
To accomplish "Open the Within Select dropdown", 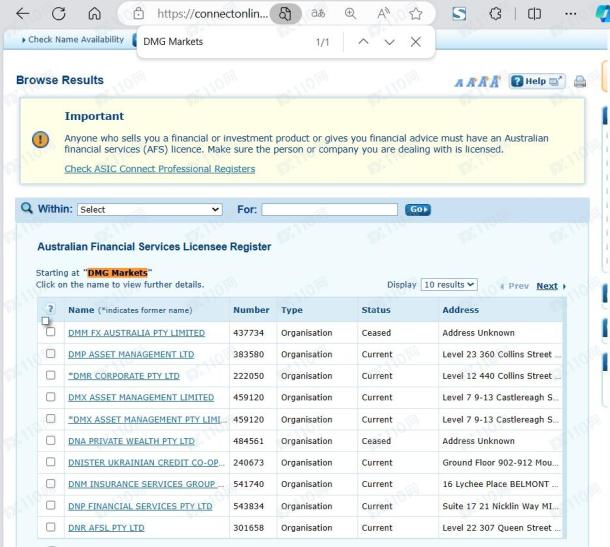I will tap(150, 210).
